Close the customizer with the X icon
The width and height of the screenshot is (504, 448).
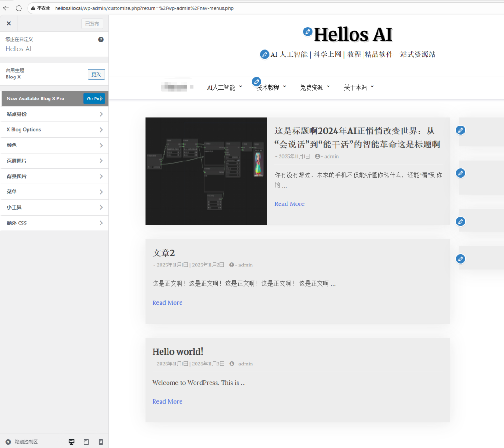point(9,23)
